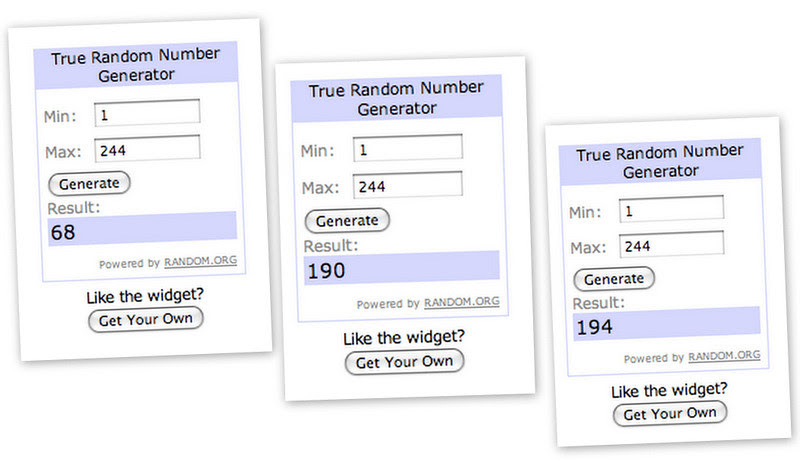Focus the Min field in the widget with result 68
The image size is (800, 460).
coord(147,113)
